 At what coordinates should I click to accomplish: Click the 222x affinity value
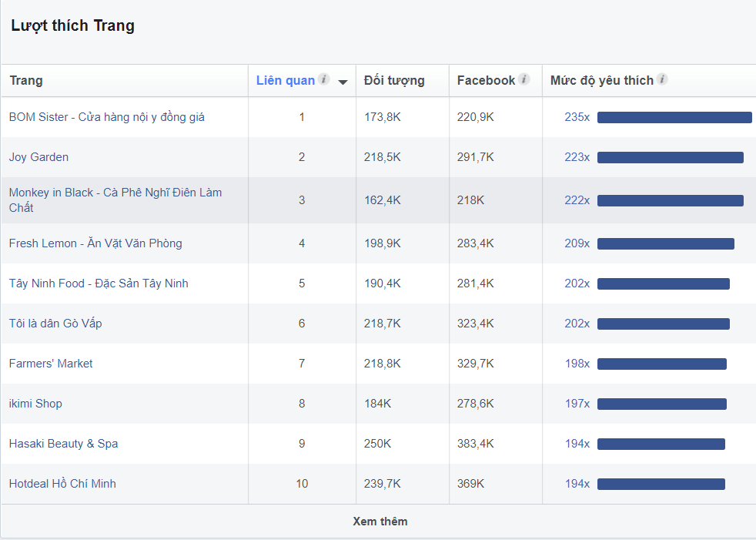point(577,200)
